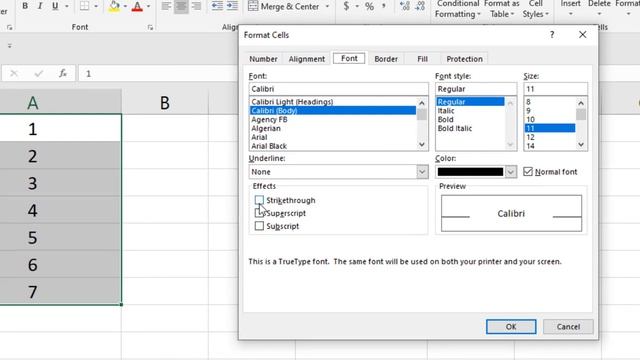Image resolution: width=640 pixels, height=360 pixels.
Task: Click the Merge & Center button
Action: (284, 6)
